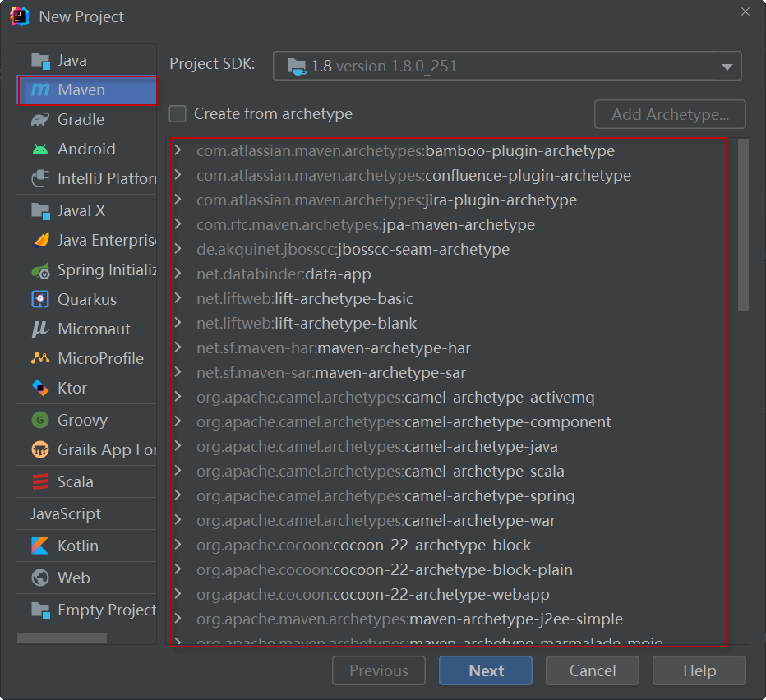
Task: Click the MicroProfile icon in sidebar
Action: tap(39, 359)
